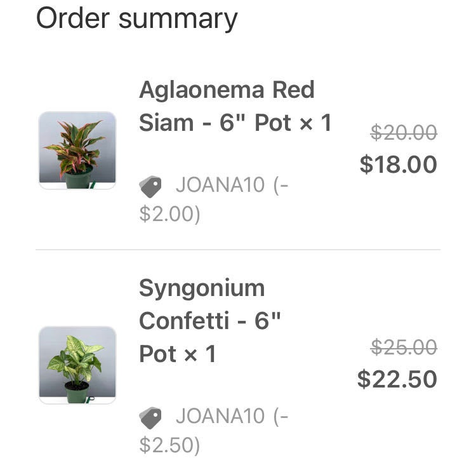Click the JOANA10 code under Syngonium
476x465 pixels.
point(220,416)
